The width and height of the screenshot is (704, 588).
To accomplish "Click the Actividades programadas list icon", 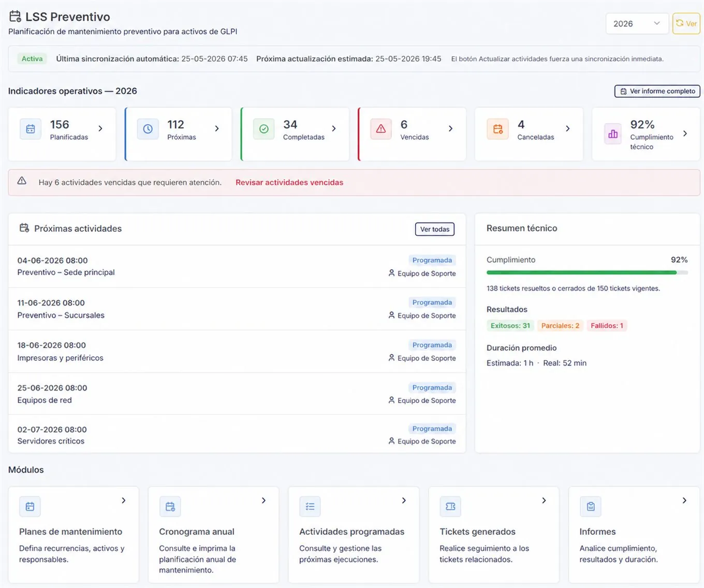I will pyautogui.click(x=310, y=507).
